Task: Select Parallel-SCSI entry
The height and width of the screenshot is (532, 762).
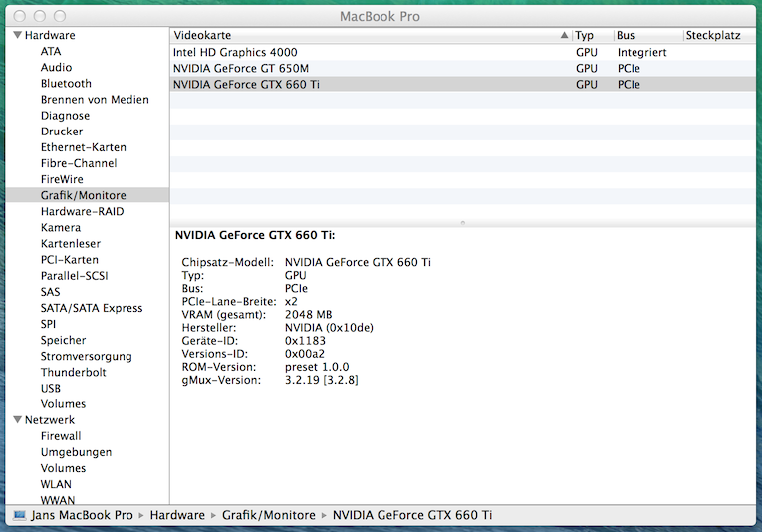Action: (74, 276)
